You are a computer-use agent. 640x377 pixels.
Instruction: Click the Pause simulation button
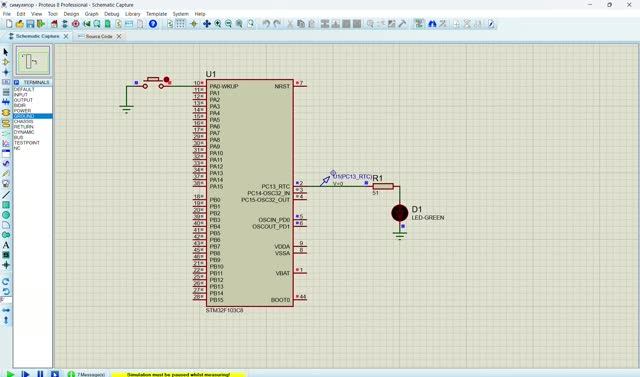(40, 374)
